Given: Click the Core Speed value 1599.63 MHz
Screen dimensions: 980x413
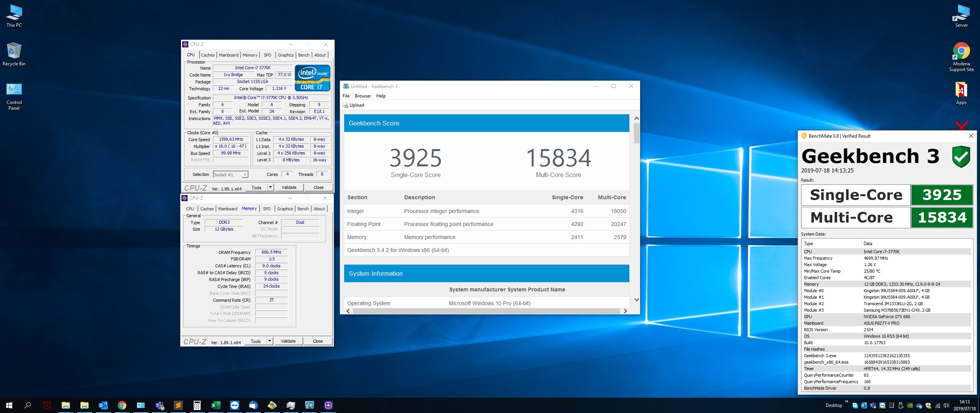Looking at the screenshot, I should click(x=231, y=140).
